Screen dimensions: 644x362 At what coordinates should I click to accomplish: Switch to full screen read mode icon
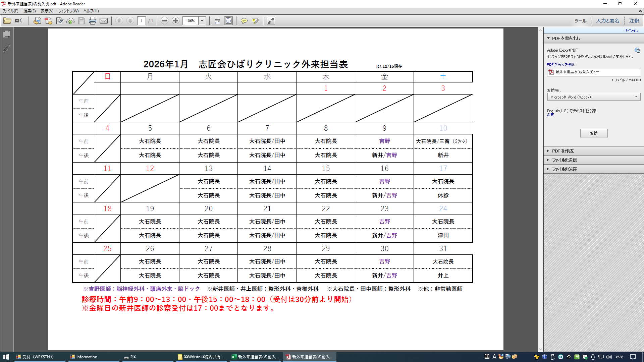(x=271, y=21)
